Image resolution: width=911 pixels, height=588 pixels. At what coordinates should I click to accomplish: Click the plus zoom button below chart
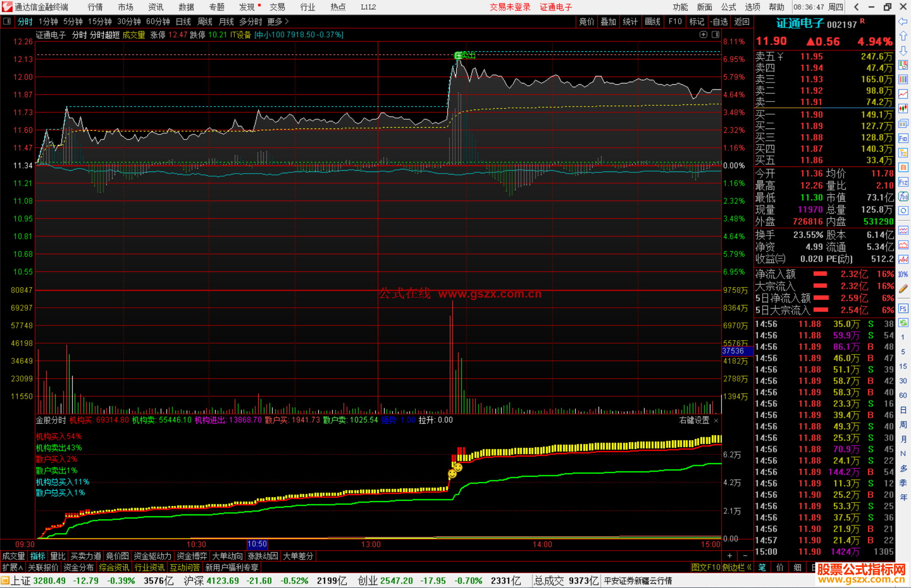[x=730, y=556]
